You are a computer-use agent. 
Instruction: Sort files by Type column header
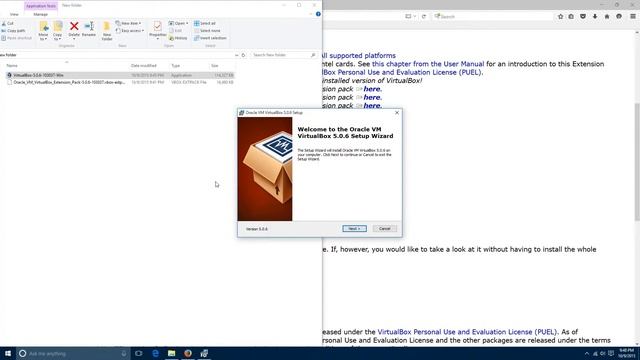[176, 65]
